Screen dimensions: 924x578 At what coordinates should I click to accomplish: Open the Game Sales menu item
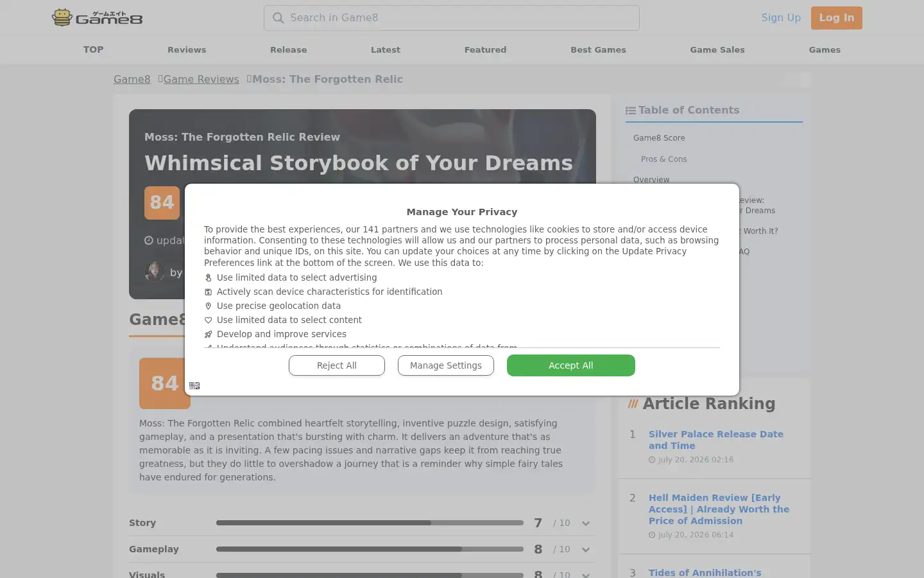tap(717, 49)
